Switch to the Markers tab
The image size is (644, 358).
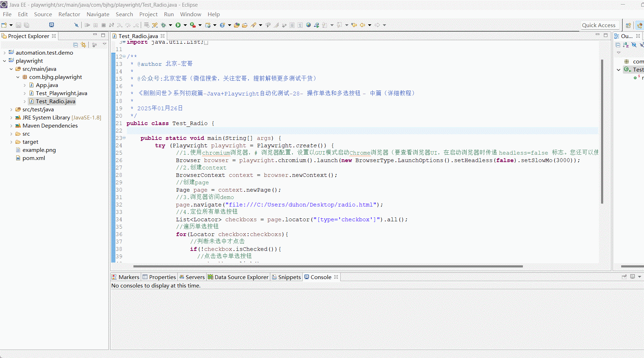(126, 277)
